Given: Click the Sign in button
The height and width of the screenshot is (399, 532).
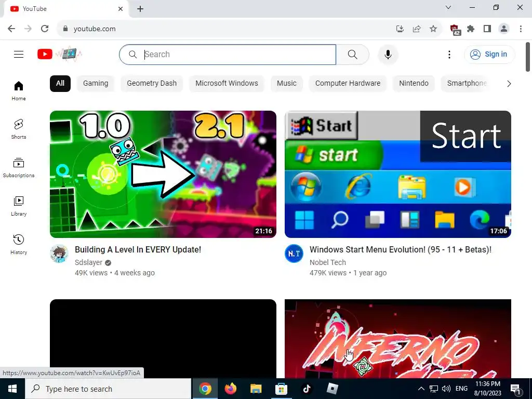Looking at the screenshot, I should pyautogui.click(x=489, y=54).
